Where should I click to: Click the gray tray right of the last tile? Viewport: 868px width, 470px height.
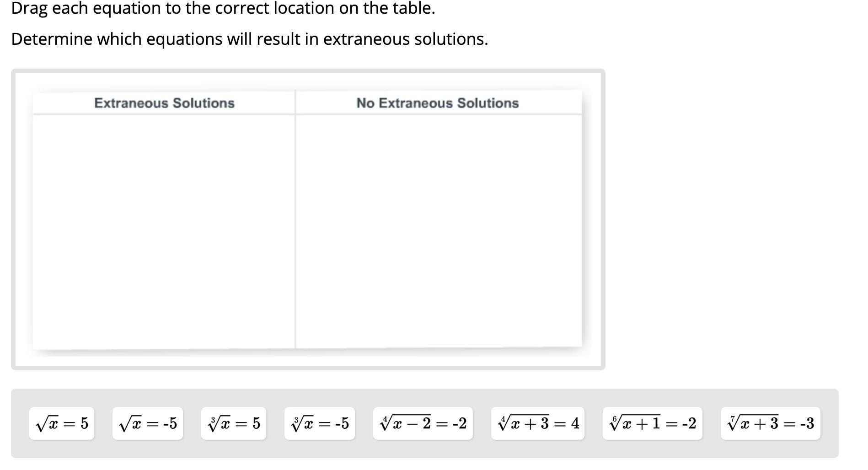click(829, 423)
